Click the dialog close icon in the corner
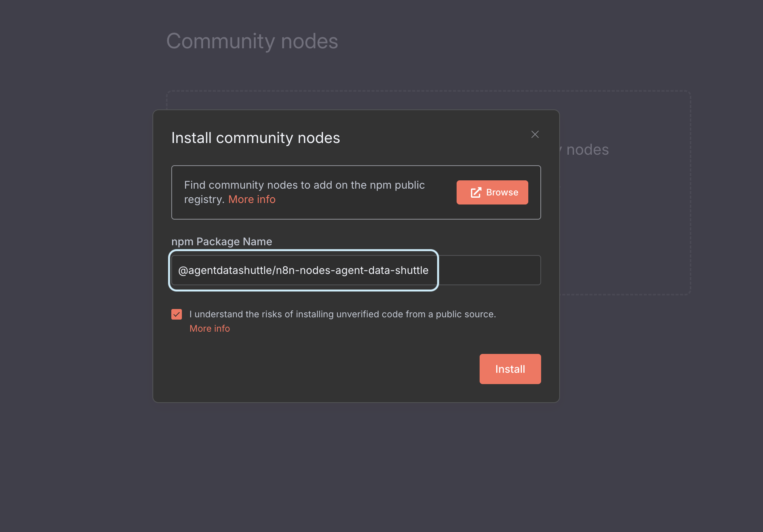This screenshot has width=763, height=532. tap(535, 134)
